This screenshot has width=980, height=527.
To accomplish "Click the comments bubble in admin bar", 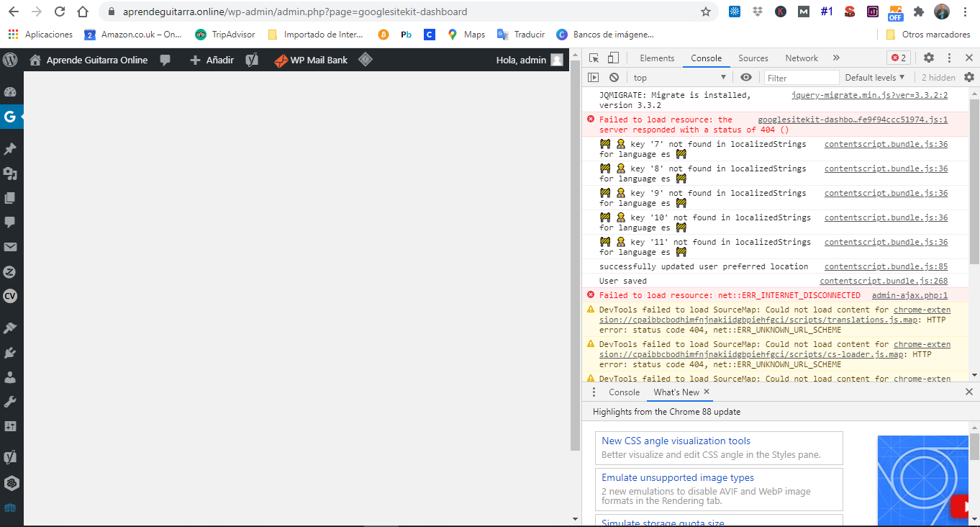I will tap(165, 60).
